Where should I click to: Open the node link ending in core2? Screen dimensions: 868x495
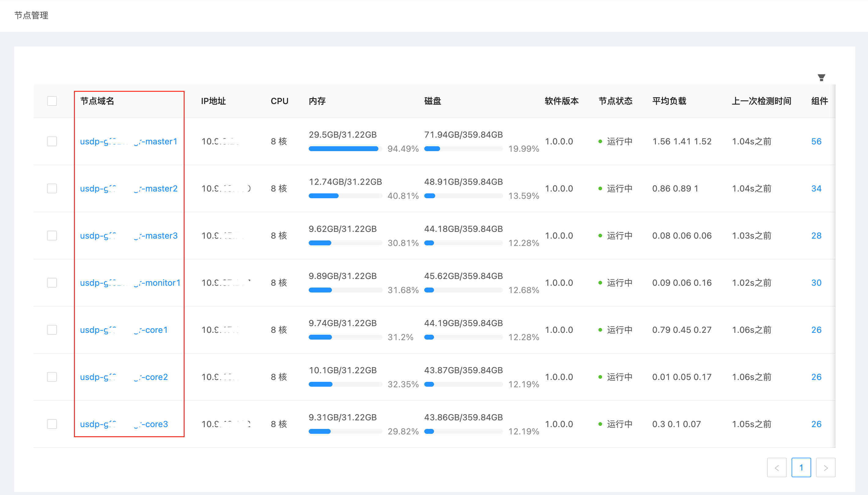click(x=124, y=377)
